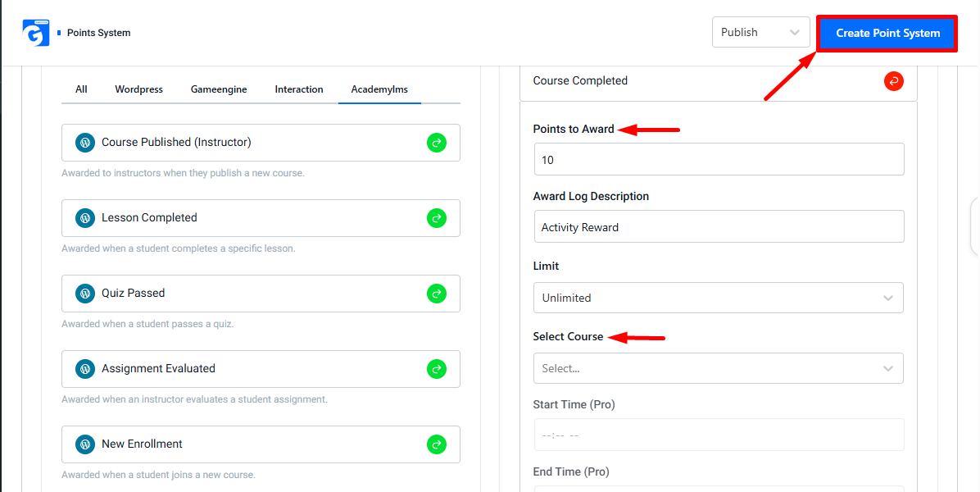Click green add arrow for New Enrollment
The height and width of the screenshot is (492, 980).
point(437,444)
